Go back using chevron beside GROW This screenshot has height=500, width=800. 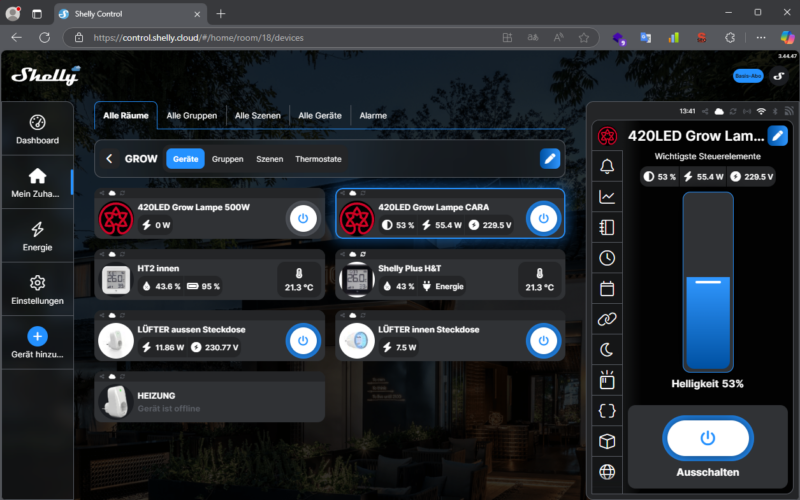tap(109, 159)
